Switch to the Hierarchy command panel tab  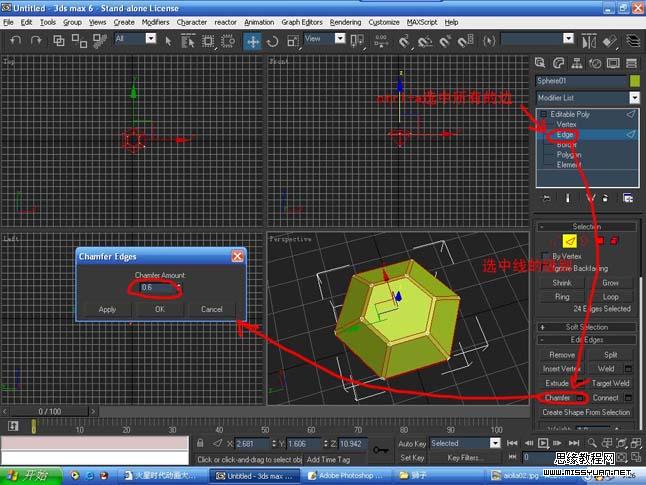point(577,63)
